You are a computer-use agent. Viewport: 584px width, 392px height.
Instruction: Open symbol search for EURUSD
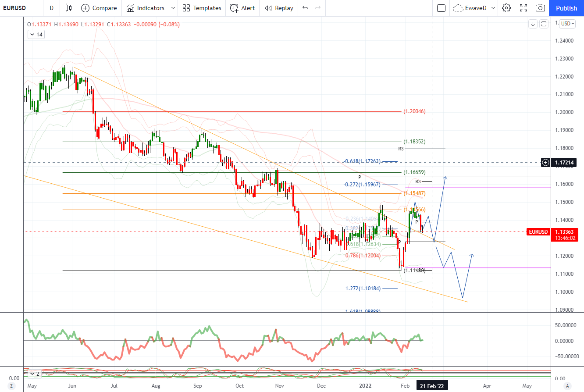click(14, 8)
